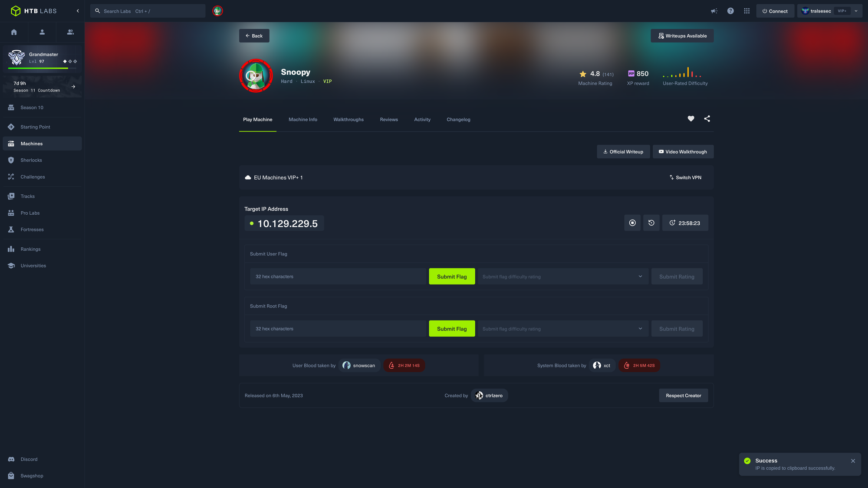
Task: Copy the target IP 10.129.229.5
Action: click(x=284, y=223)
